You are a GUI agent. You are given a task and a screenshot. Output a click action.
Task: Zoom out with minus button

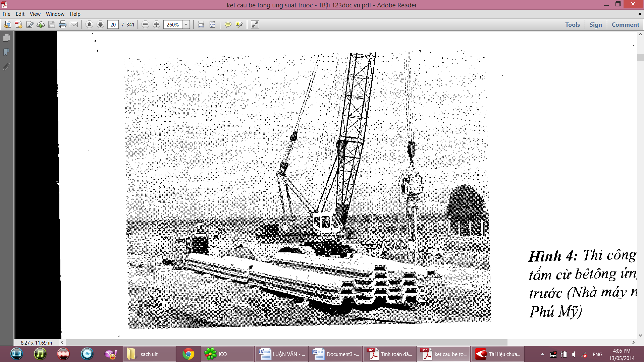click(x=145, y=24)
